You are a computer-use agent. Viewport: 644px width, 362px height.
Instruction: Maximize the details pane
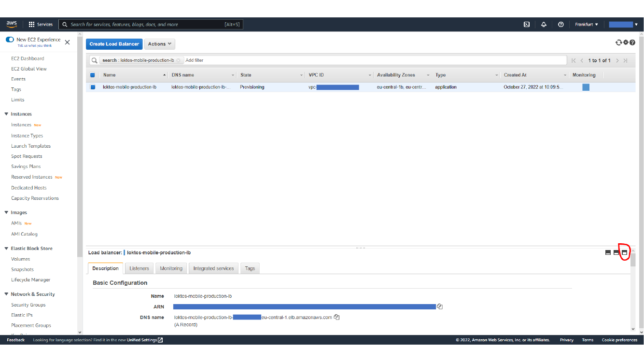(x=624, y=252)
